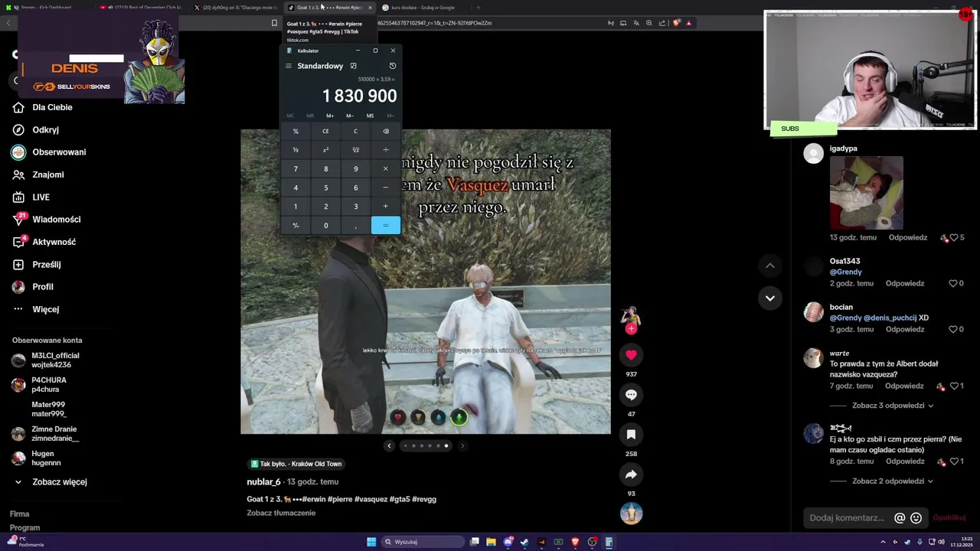Click Calculator equals key
Viewport: 980px width, 551px height.
(x=385, y=225)
